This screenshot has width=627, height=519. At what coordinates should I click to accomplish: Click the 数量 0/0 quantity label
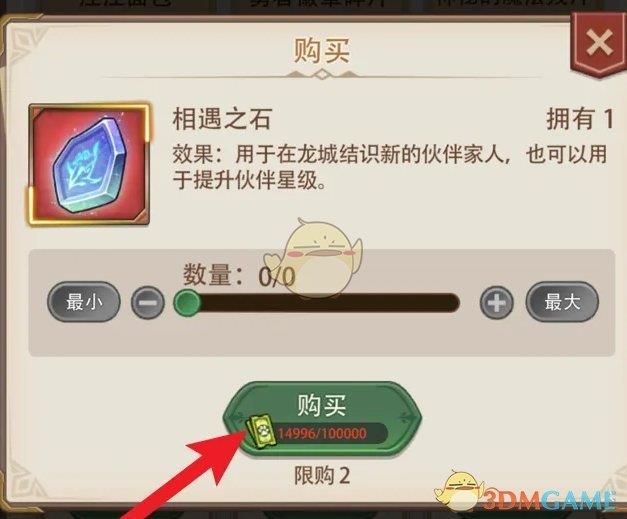click(239, 276)
